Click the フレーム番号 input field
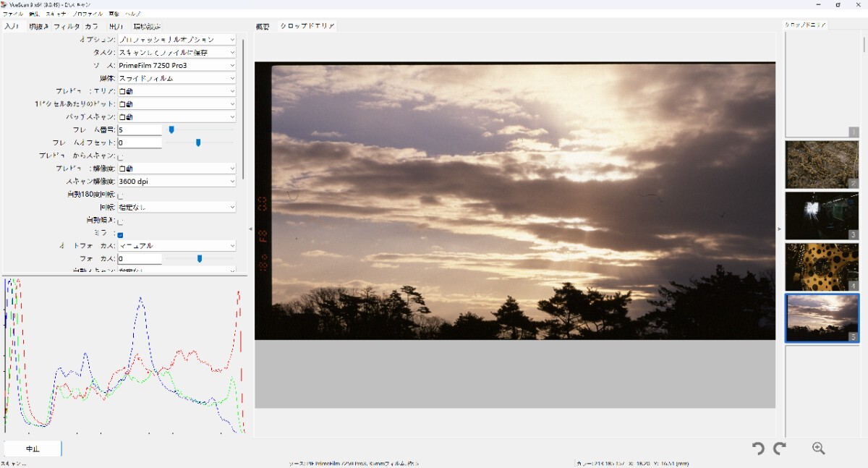Screen dimensions: 868x468 pyautogui.click(x=140, y=130)
